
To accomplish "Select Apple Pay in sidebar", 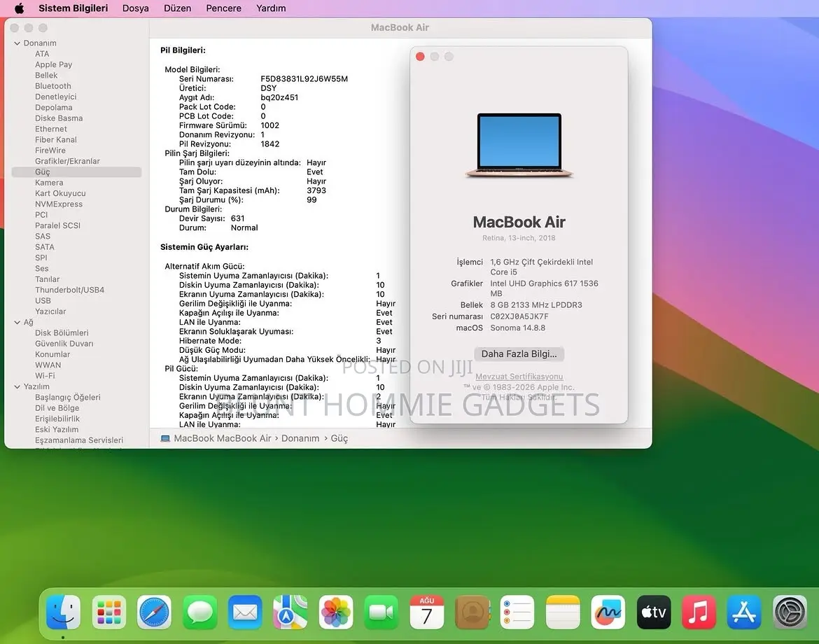I will 53,64.
